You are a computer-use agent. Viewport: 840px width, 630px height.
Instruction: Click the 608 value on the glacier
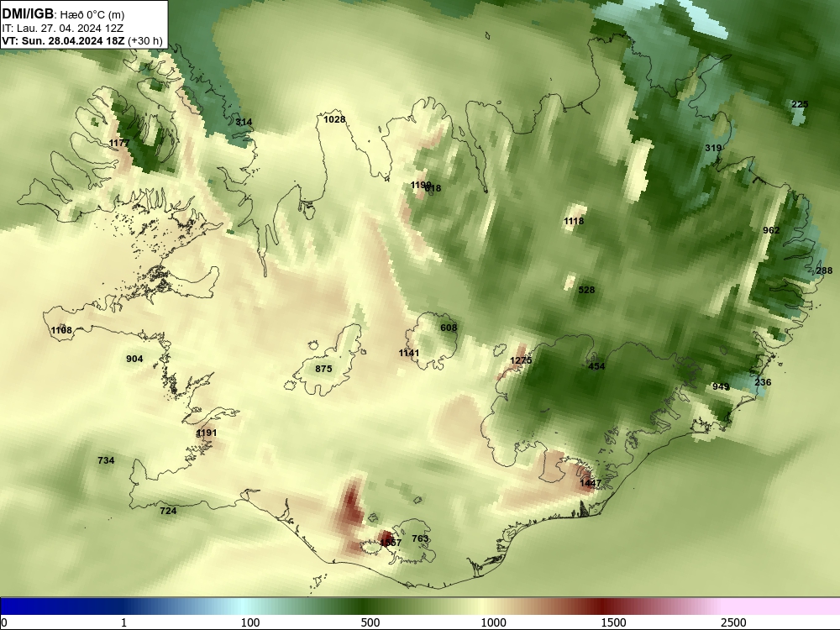[x=449, y=328]
